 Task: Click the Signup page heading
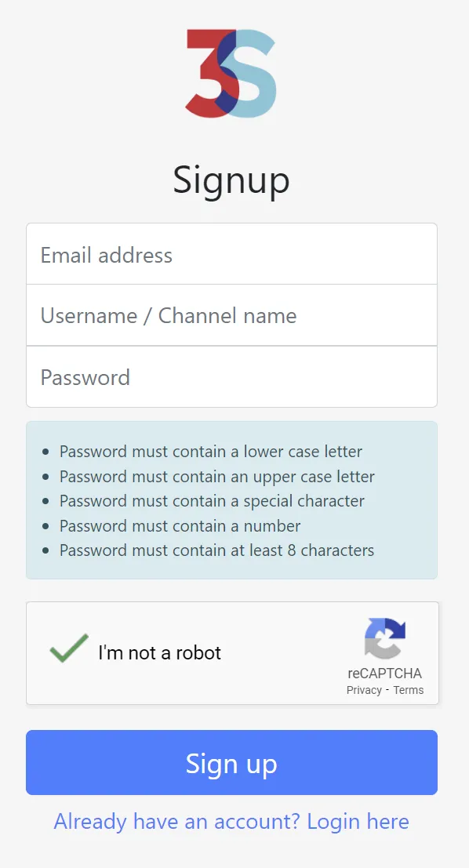point(231,180)
